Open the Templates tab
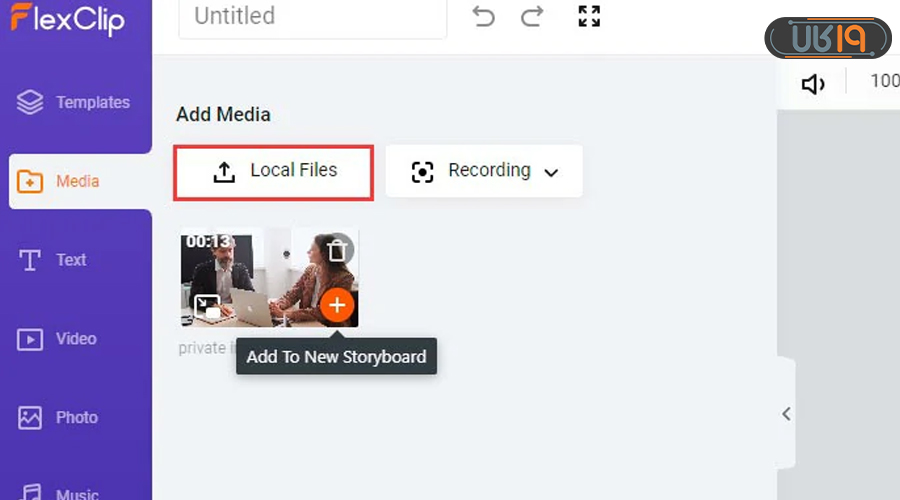Screen dimensions: 900x500 point(76,102)
